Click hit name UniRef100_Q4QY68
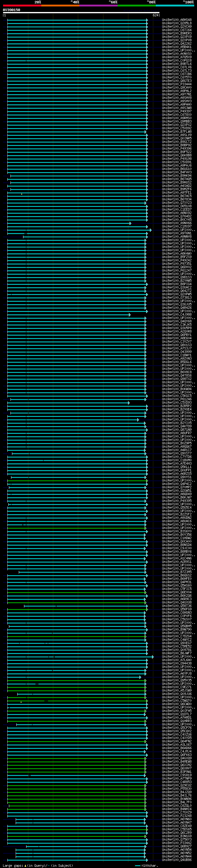Image resolution: width=197 pixels, height=868 pixels. [x=177, y=321]
